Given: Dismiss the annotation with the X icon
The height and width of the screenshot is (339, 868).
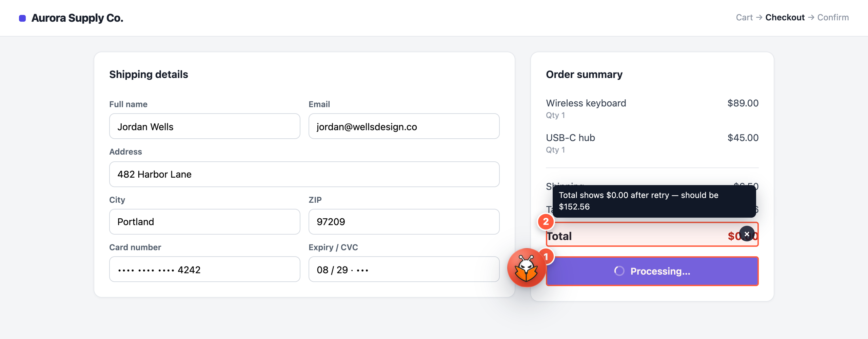Looking at the screenshot, I should pos(747,234).
